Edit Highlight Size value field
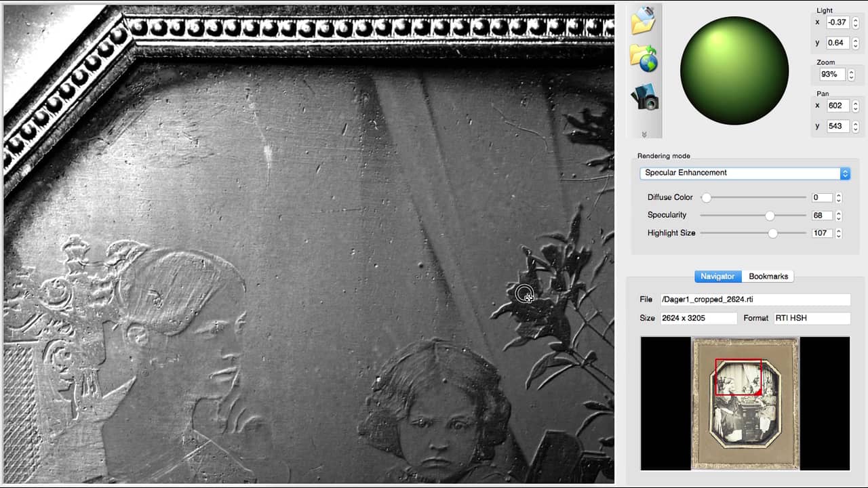The image size is (868, 488). pos(822,233)
